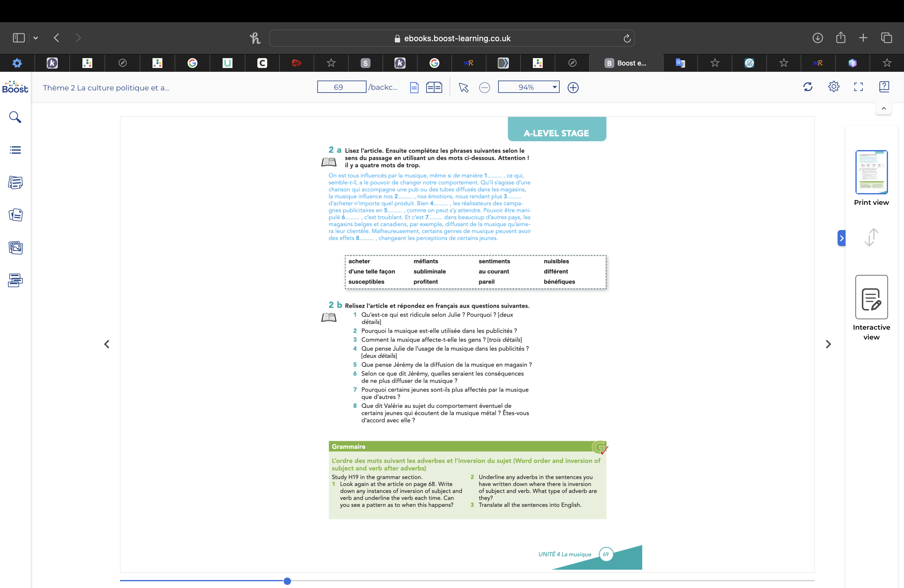Open Safari downloads
This screenshot has height=588, width=904.
(817, 38)
